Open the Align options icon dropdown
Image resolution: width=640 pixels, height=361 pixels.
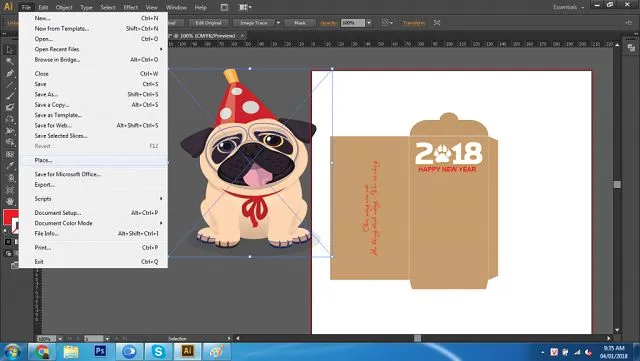(387, 23)
